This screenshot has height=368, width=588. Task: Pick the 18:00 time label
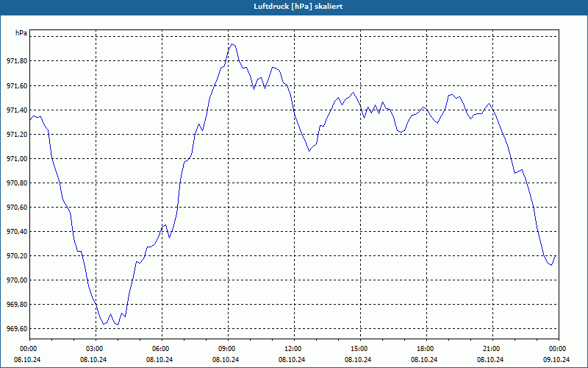(x=425, y=349)
